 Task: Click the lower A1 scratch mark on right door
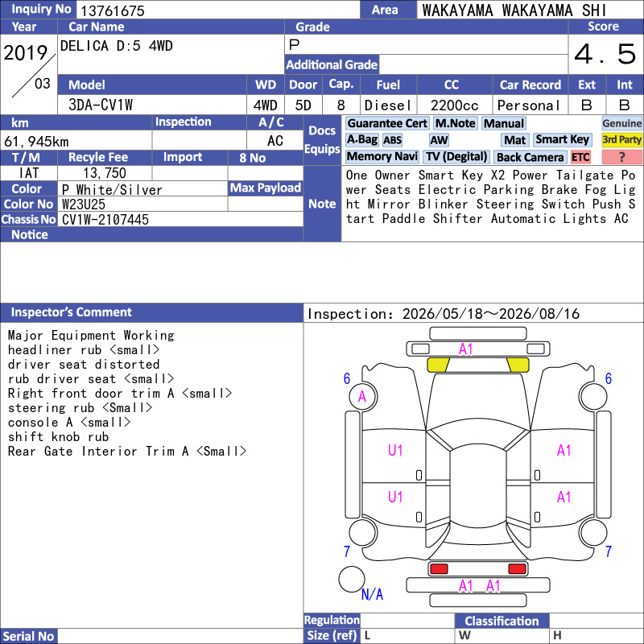pyautogui.click(x=563, y=497)
